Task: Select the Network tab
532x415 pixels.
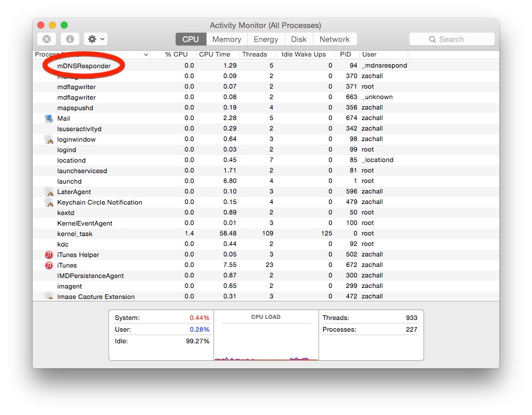Action: 334,39
